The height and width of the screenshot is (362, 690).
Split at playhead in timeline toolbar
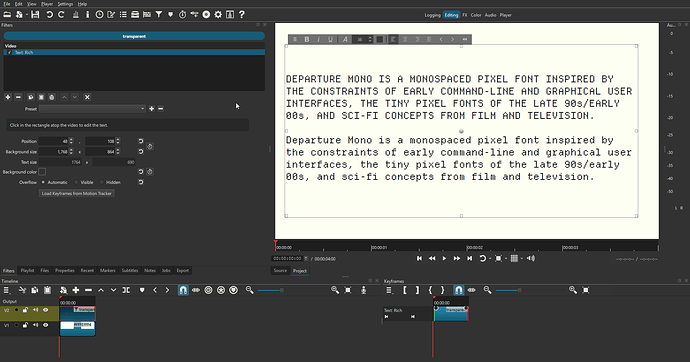(126, 290)
